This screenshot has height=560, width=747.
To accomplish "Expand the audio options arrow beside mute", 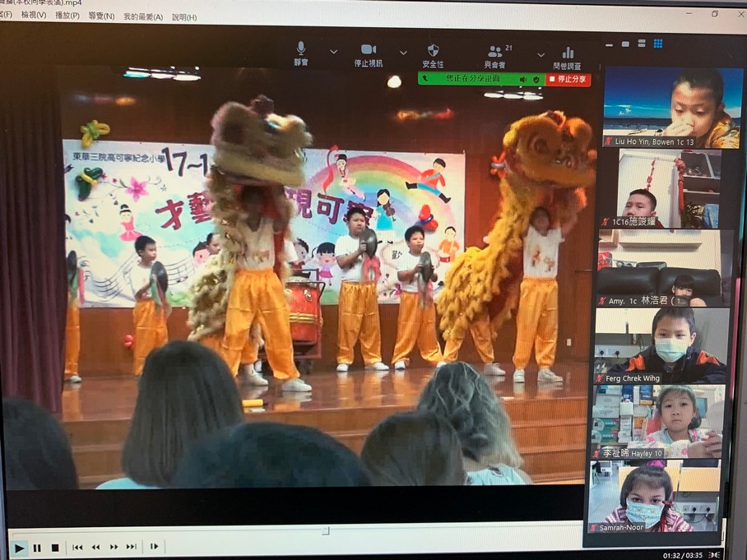I will [x=334, y=52].
